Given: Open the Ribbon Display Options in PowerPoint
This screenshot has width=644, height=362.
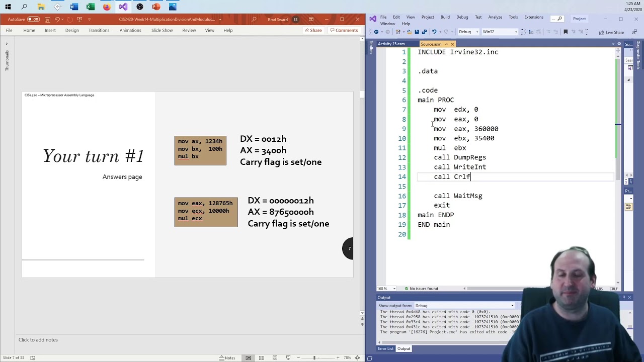Looking at the screenshot, I should pos(311,19).
